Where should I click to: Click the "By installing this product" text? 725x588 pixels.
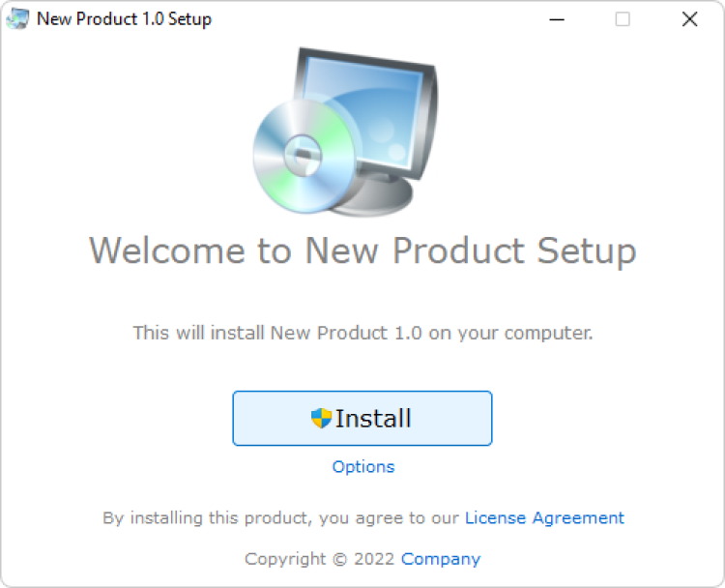click(280, 517)
